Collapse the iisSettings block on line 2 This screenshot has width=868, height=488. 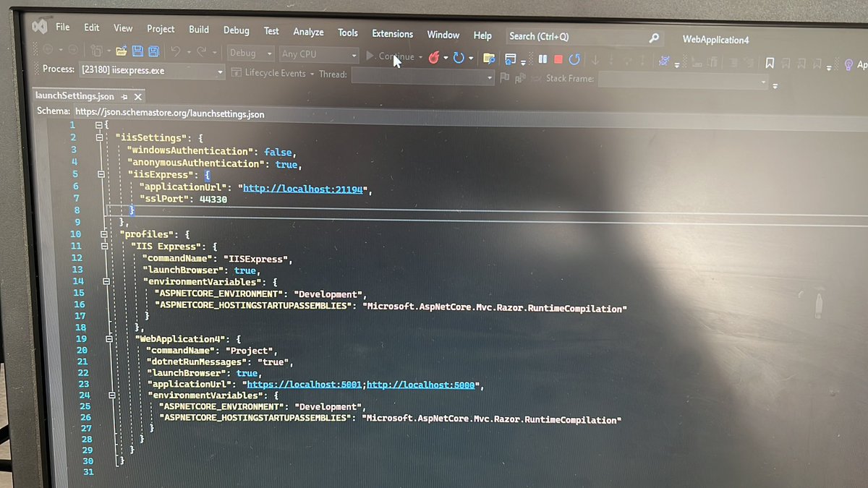100,137
